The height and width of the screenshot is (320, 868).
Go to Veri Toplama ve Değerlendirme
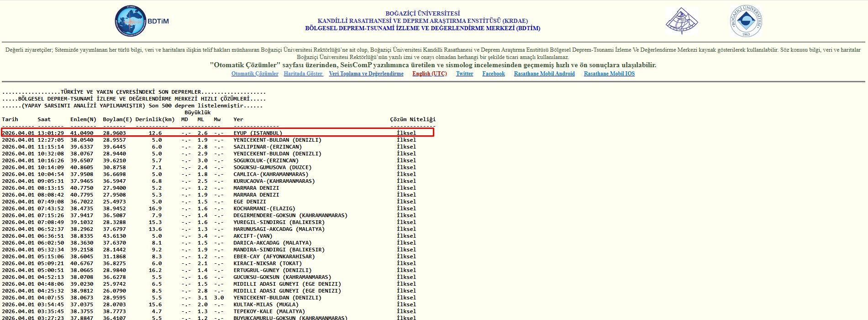(x=366, y=74)
